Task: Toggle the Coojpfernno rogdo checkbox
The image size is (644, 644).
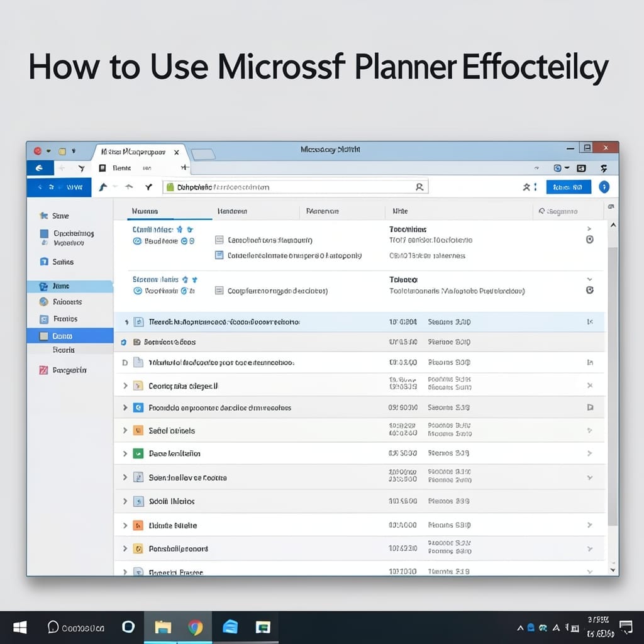Action: (219, 291)
